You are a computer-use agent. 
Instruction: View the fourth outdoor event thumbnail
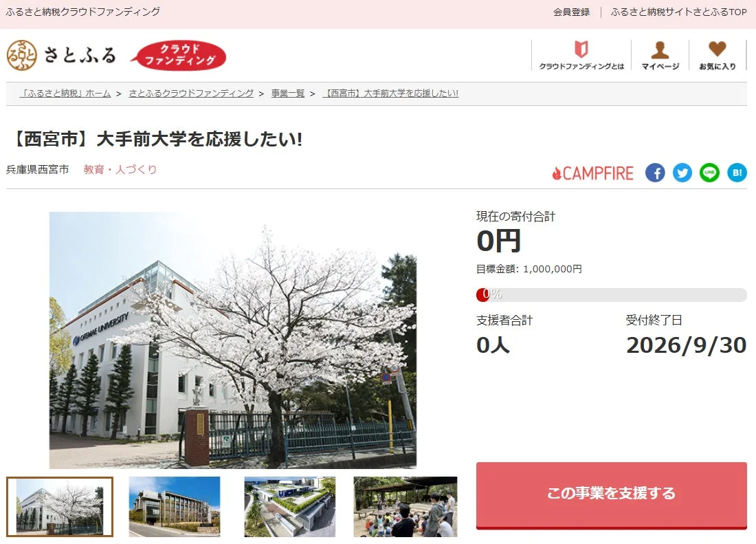click(405, 505)
